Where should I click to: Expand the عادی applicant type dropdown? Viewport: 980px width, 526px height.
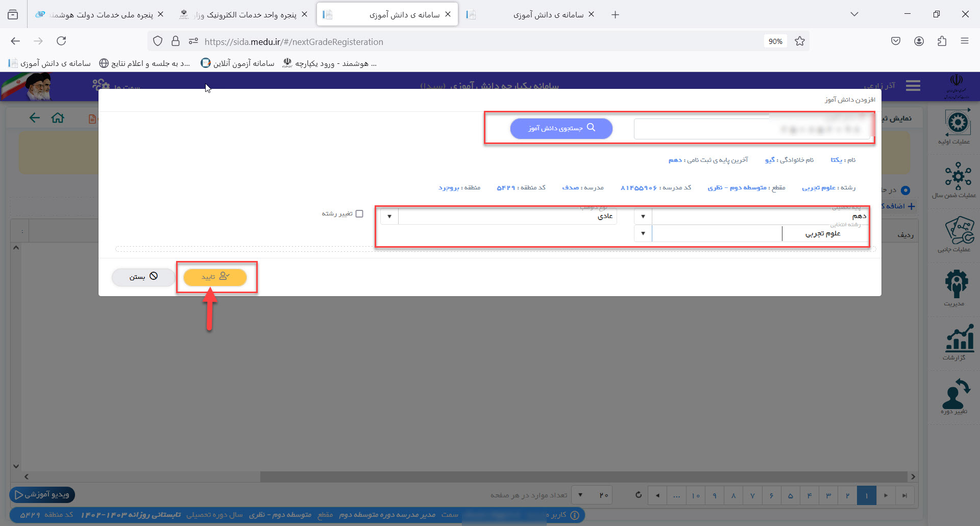click(x=389, y=217)
